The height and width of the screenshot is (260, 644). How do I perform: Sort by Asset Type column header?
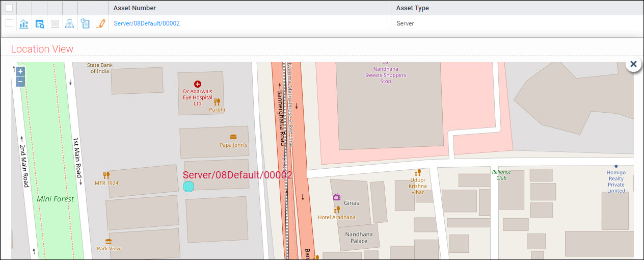click(x=413, y=8)
